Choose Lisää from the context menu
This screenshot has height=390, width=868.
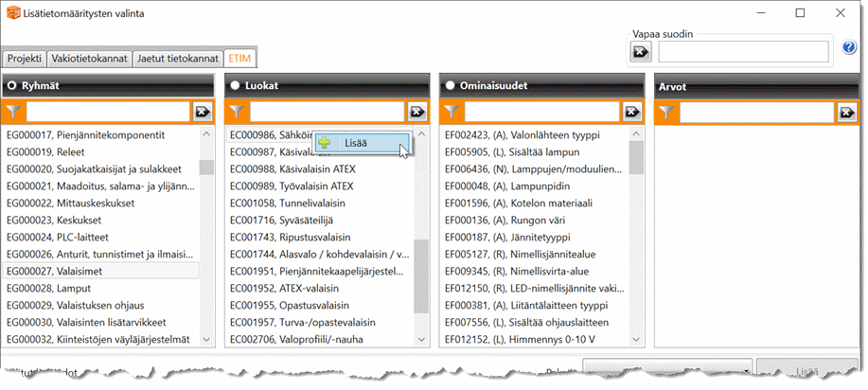[x=356, y=143]
